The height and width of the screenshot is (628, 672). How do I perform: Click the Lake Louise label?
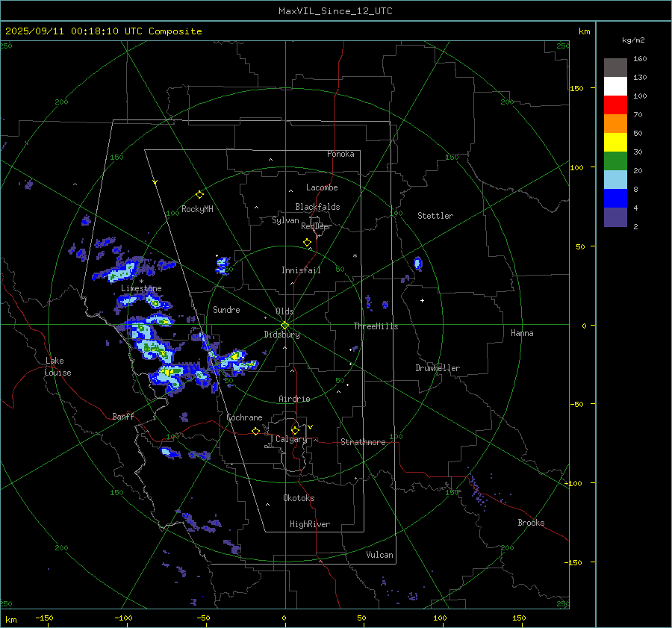[x=57, y=367]
